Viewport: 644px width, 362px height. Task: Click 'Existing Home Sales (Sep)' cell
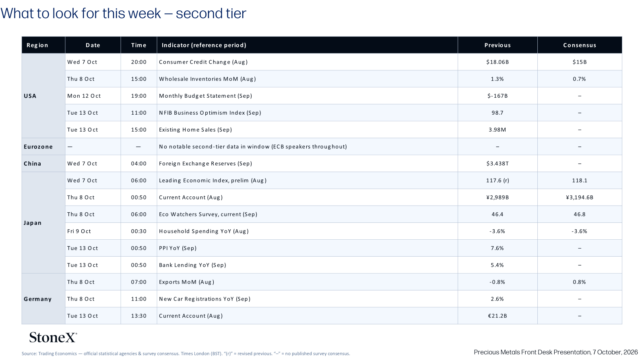click(307, 130)
